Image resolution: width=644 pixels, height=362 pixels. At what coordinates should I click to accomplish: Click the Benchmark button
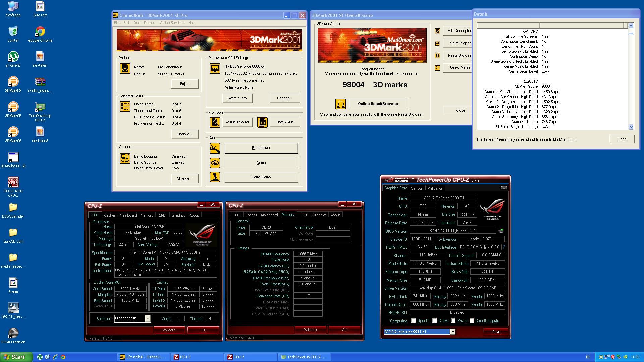(261, 148)
